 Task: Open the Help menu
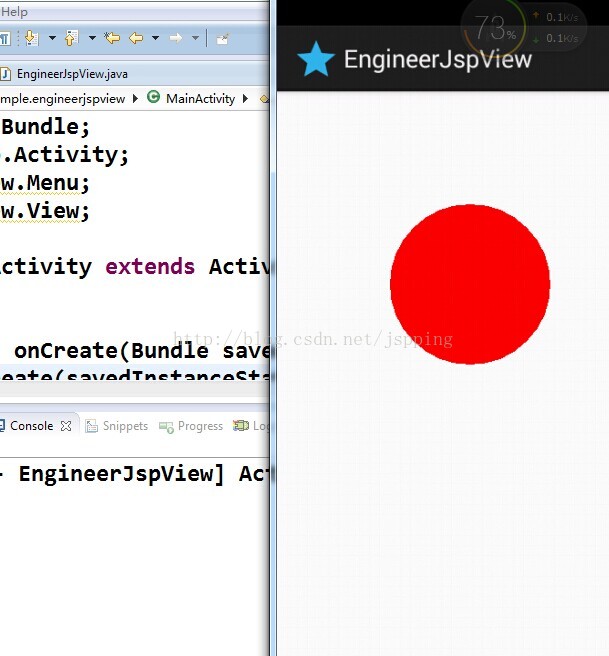[14, 12]
